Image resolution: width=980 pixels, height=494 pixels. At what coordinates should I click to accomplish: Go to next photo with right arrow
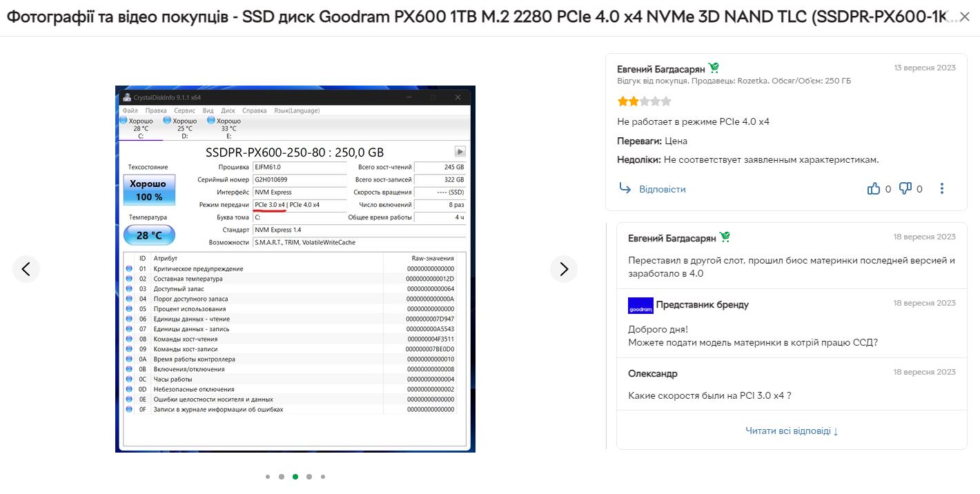click(564, 269)
